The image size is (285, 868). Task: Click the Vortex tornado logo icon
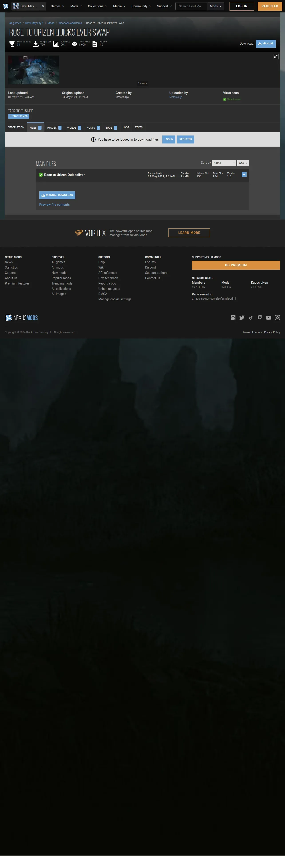[79, 233]
